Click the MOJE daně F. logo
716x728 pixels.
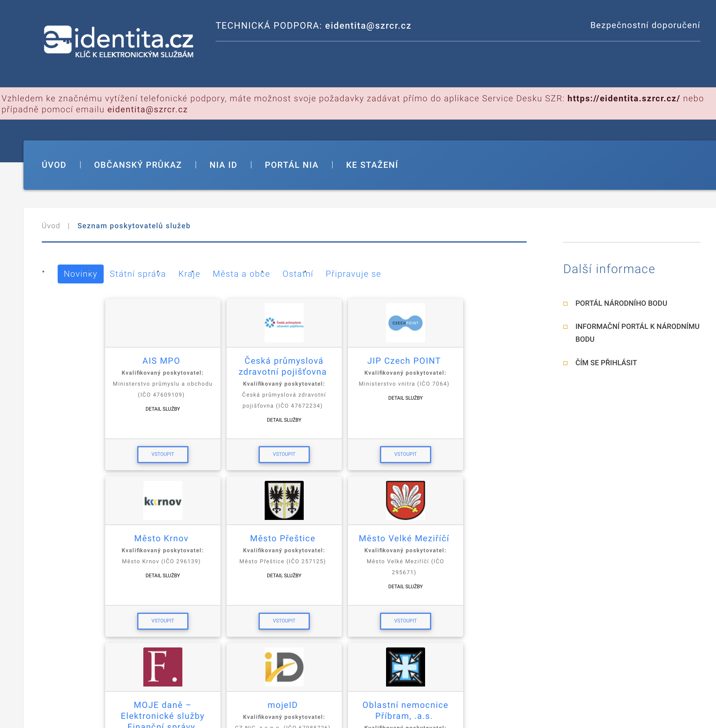[x=163, y=667]
